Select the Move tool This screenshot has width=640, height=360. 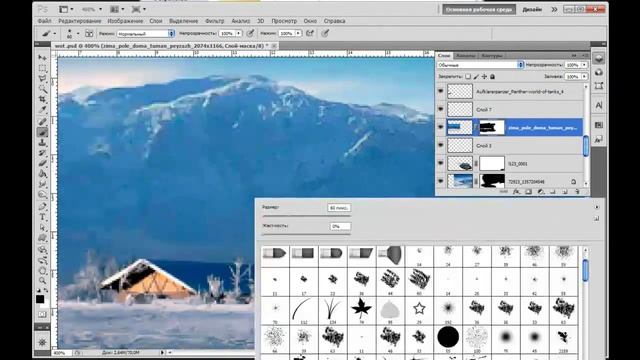42,57
